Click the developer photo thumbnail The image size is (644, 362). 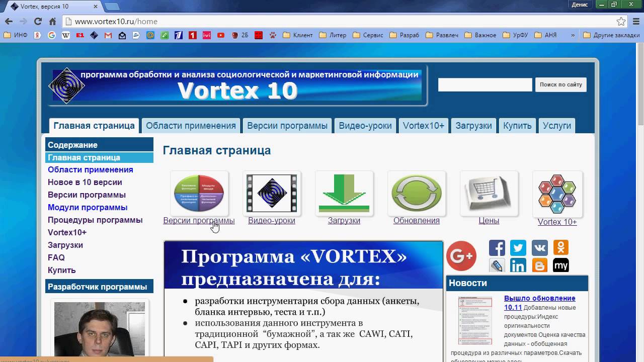point(100,329)
